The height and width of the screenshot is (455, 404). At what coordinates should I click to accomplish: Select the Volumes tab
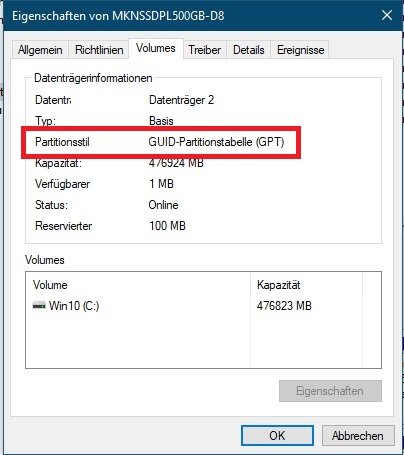(x=156, y=48)
